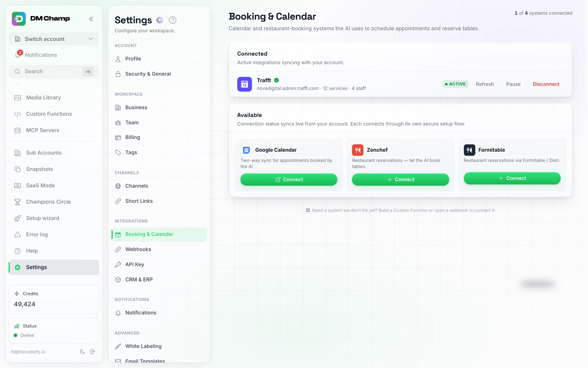The image size is (588, 368).
Task: Click the Credits value 49,424
Action: tap(24, 304)
